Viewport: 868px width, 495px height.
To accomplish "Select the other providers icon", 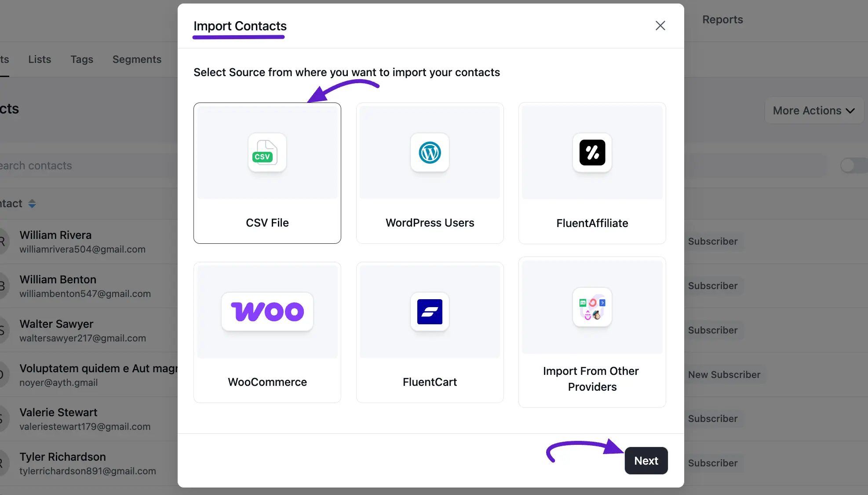I will [592, 307].
